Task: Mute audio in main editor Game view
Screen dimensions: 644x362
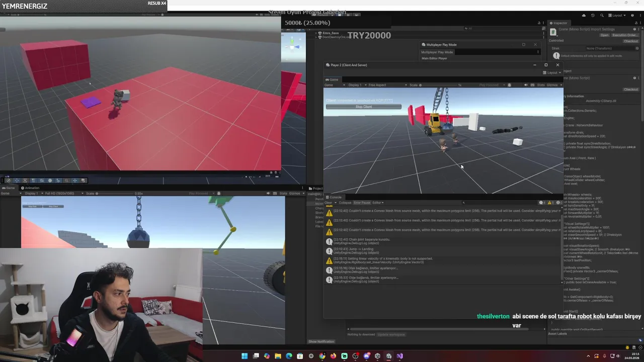Action: coord(268,193)
